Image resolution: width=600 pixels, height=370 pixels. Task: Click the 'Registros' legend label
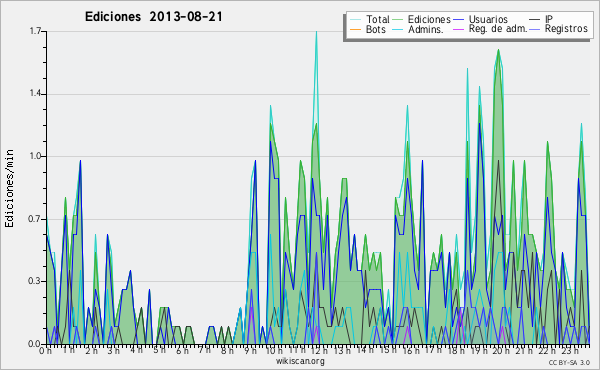click(566, 29)
